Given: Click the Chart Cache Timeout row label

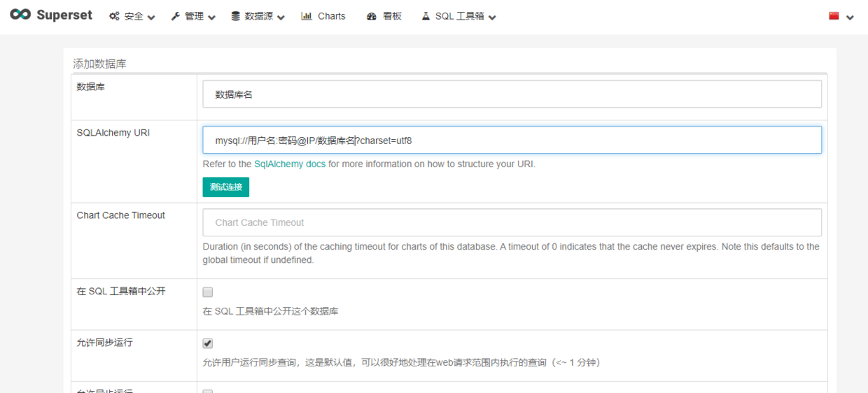Looking at the screenshot, I should pos(121,215).
